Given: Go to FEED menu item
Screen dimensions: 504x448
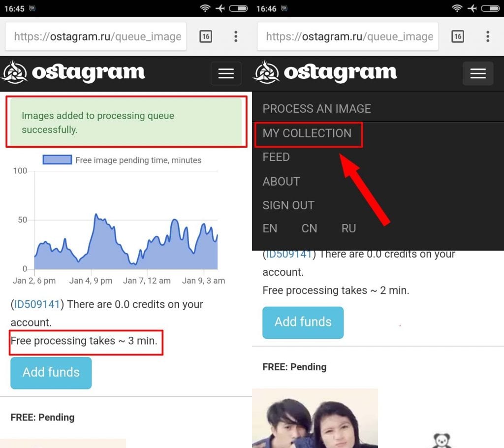Looking at the screenshot, I should (276, 157).
